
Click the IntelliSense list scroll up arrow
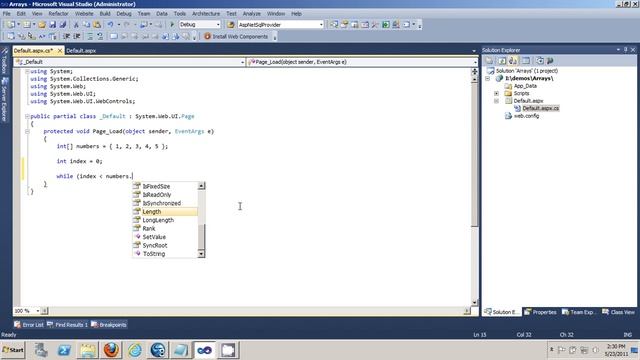tap(201, 186)
